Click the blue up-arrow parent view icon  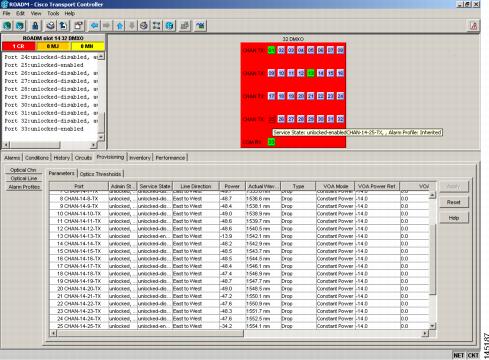[x=120, y=26]
